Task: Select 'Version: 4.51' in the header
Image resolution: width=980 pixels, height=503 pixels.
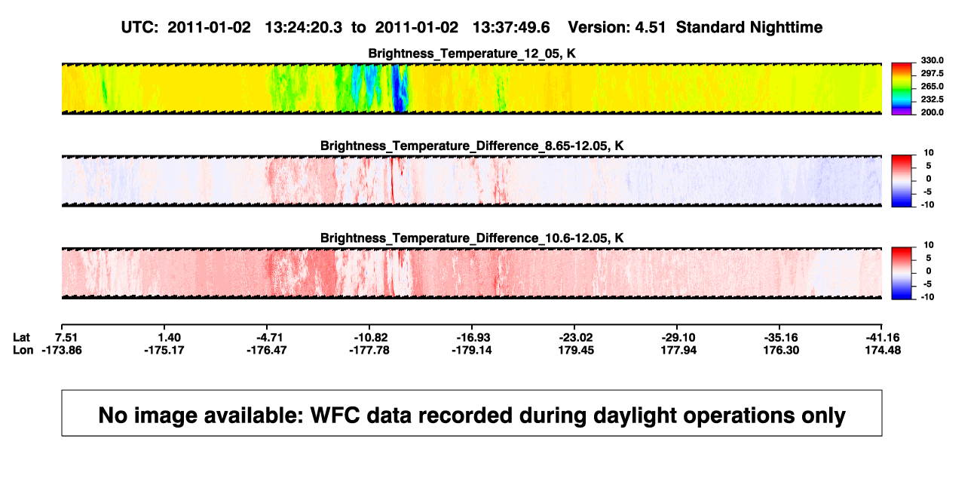Action: [618, 27]
